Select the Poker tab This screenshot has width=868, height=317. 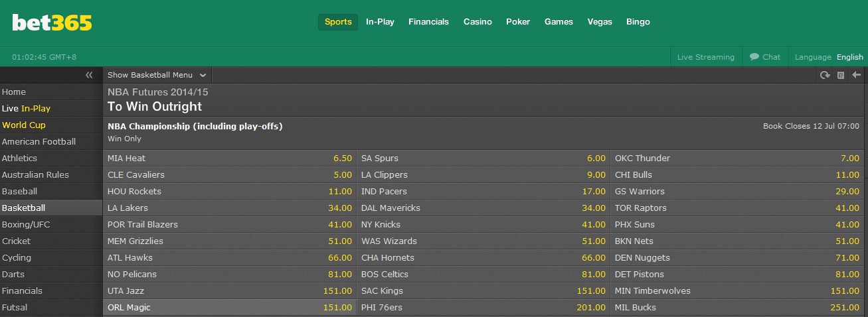pos(518,22)
